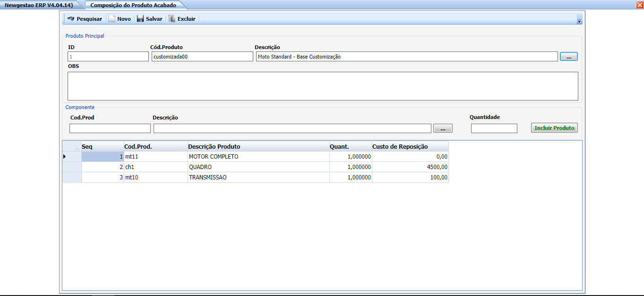Screen dimensions: 644x296
Task: Click quantity cell of the QUADRO row
Action: [351, 167]
